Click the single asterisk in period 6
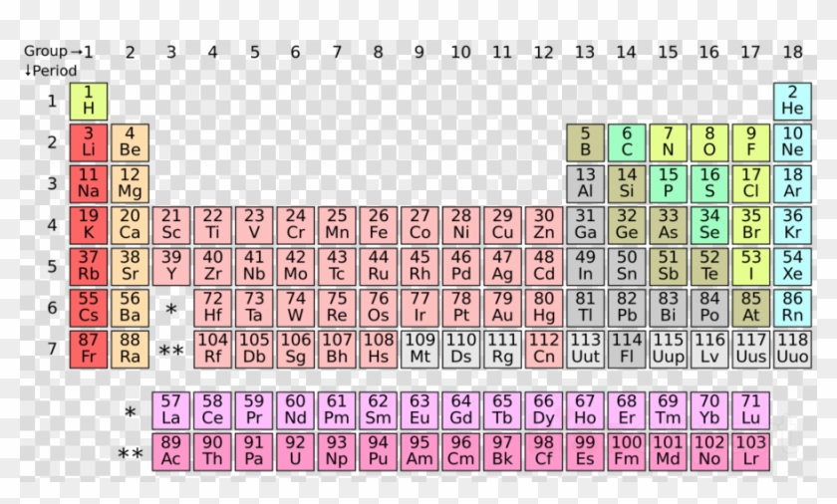 [171, 309]
